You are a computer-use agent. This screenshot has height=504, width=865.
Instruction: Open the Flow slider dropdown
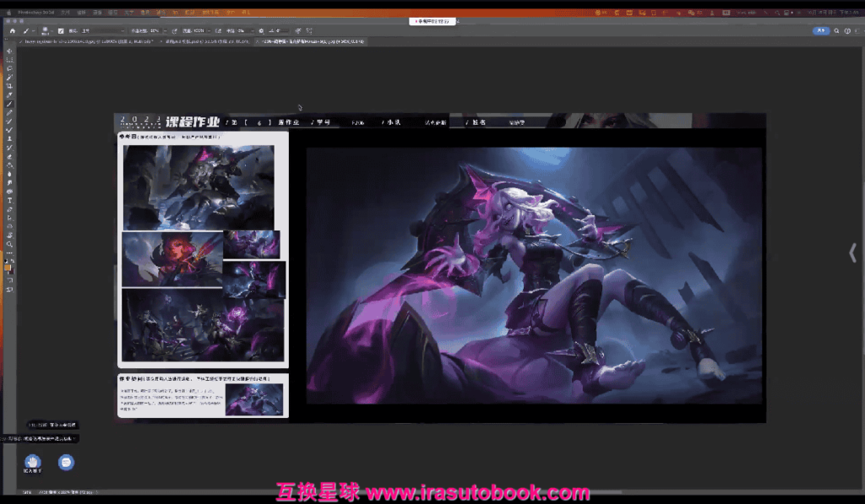tap(209, 31)
